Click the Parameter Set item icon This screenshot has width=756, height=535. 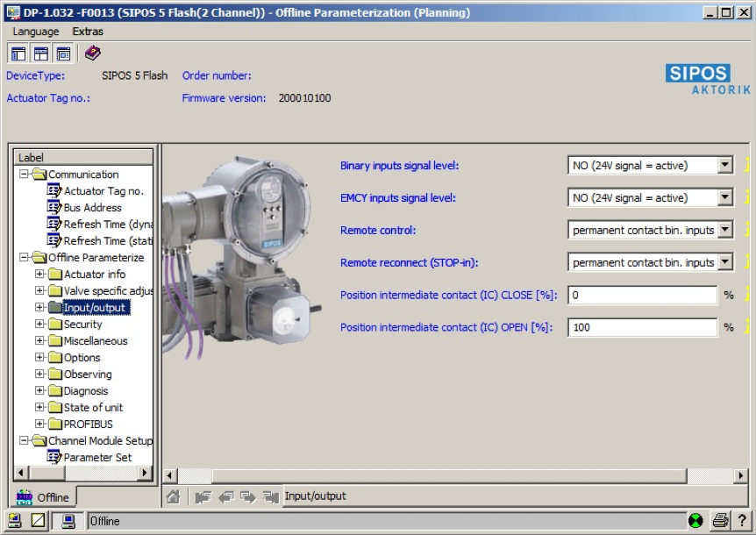tap(54, 457)
